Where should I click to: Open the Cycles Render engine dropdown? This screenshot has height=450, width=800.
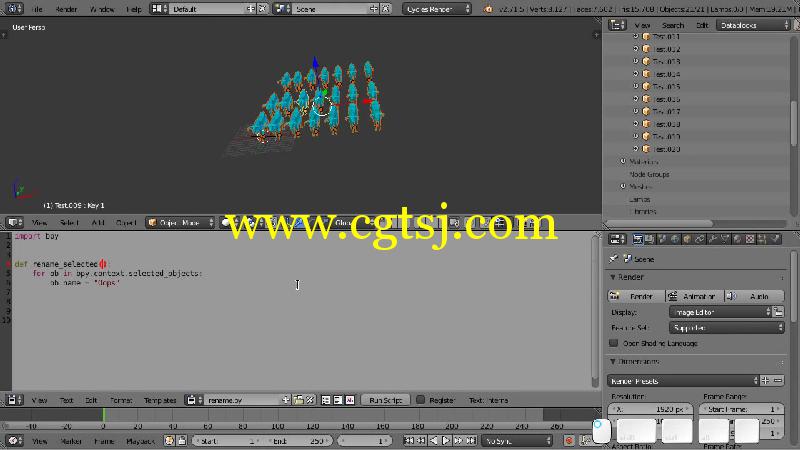tap(437, 9)
